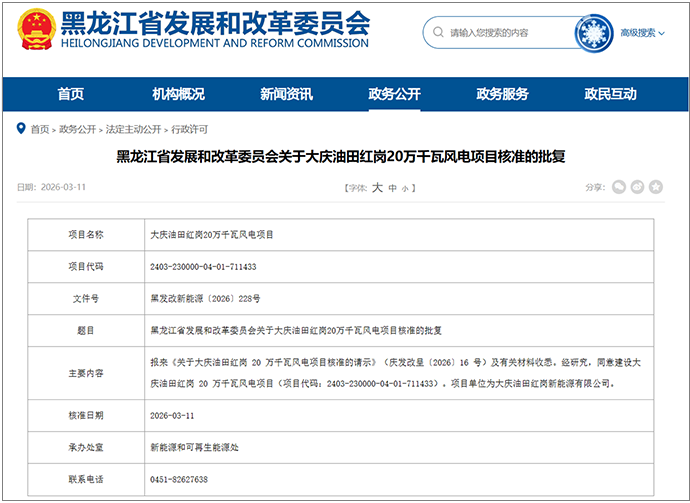Viewport: 690px width, 503px height.
Task: Set font size to small (小)
Action: [404, 188]
